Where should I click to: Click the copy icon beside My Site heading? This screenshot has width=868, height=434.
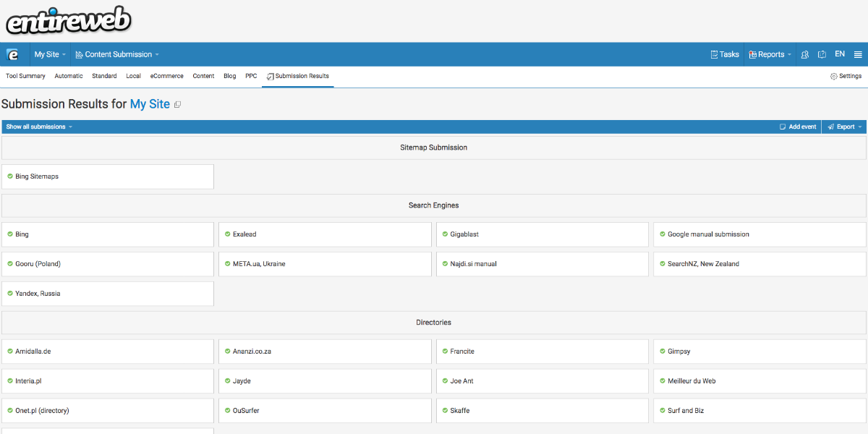[x=178, y=105]
